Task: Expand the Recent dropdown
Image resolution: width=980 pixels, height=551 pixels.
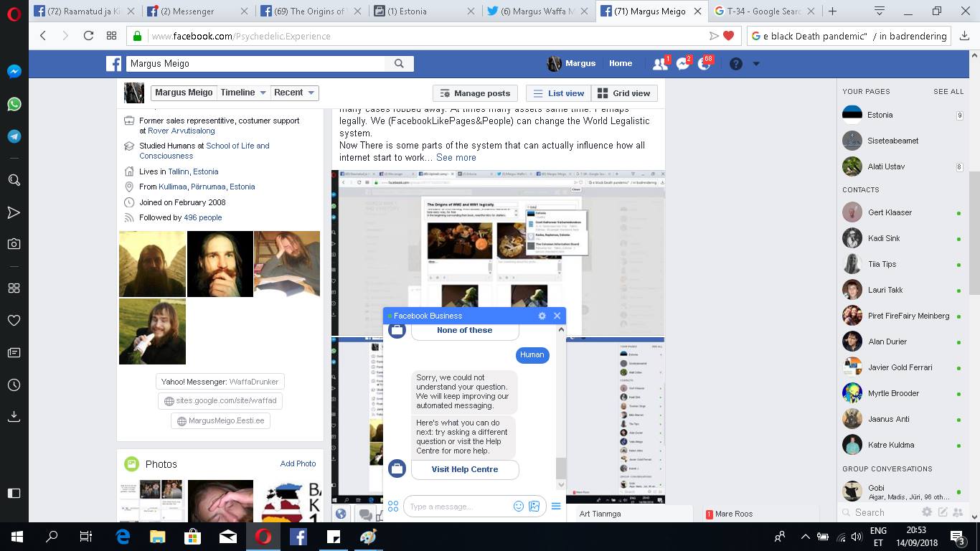Action: click(294, 93)
